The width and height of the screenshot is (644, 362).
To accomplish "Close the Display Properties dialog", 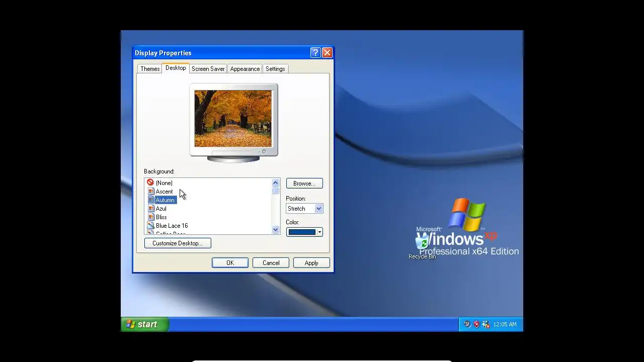I will pyautogui.click(x=327, y=53).
